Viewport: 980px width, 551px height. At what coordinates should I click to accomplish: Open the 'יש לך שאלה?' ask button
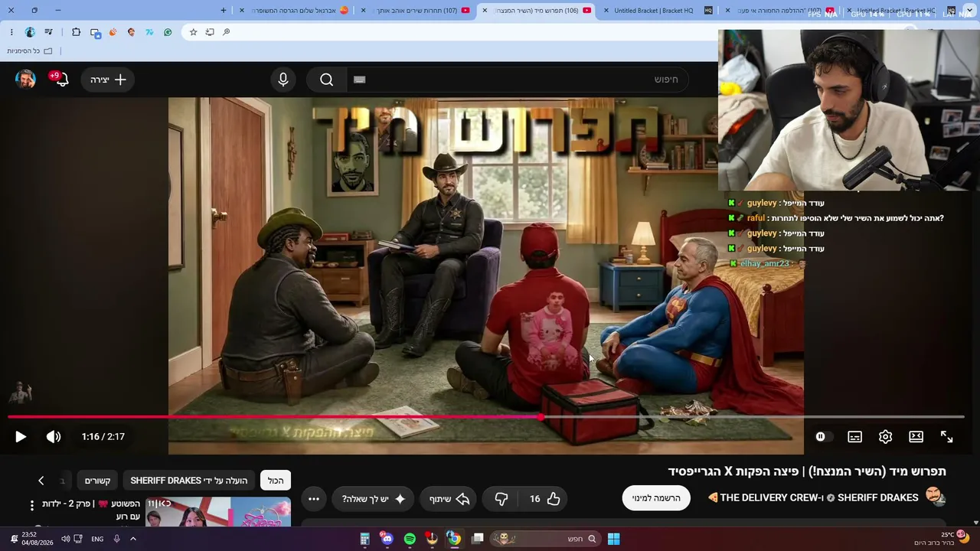click(x=374, y=499)
